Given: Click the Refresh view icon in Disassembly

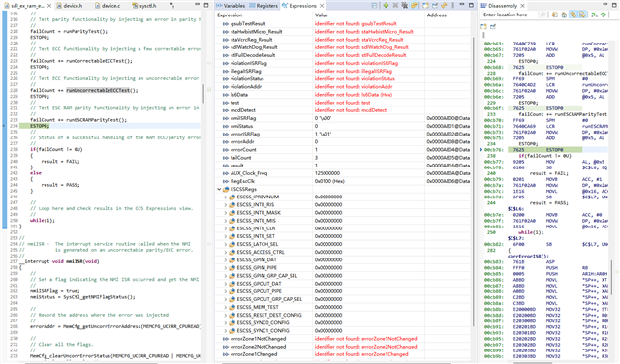Looking at the screenshot, I should 555,15.
